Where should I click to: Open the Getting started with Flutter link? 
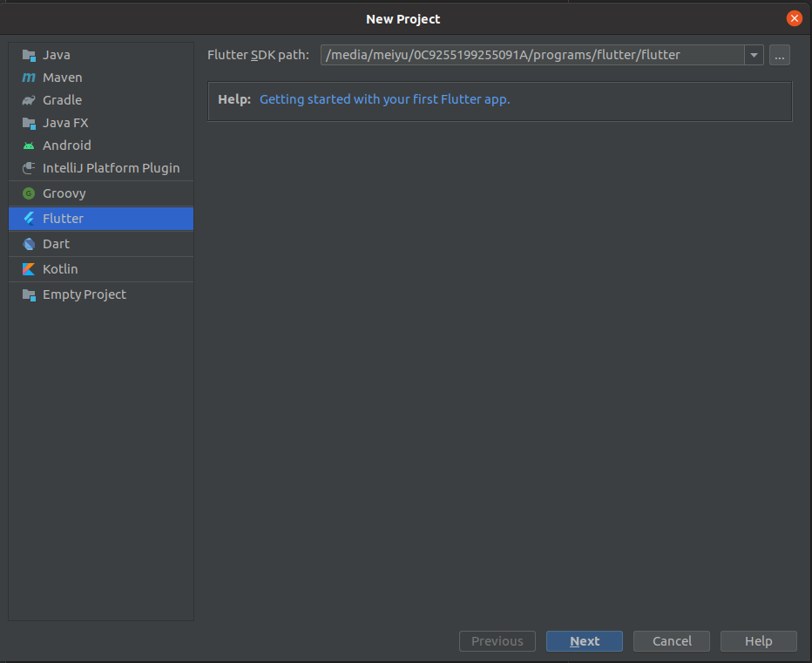pyautogui.click(x=384, y=98)
